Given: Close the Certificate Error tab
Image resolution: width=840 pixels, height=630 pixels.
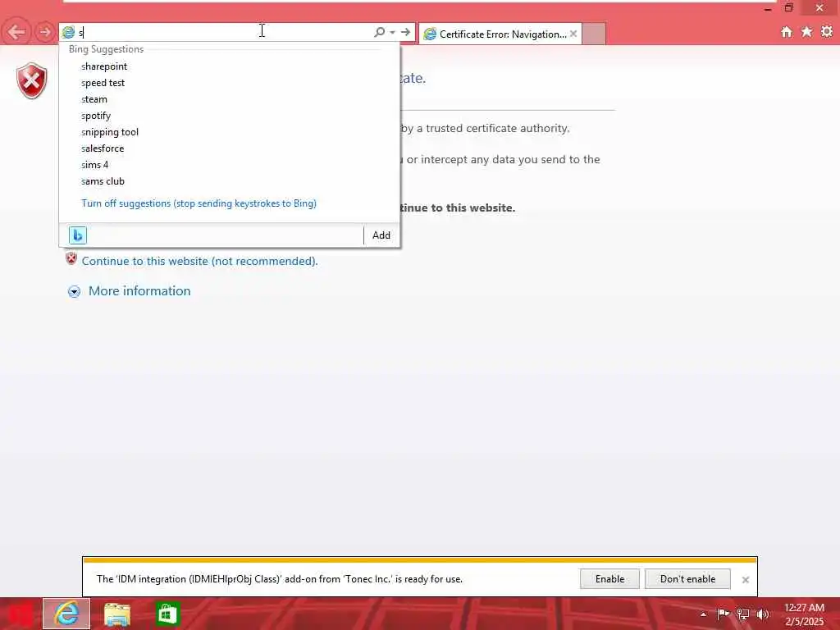Looking at the screenshot, I should [573, 34].
